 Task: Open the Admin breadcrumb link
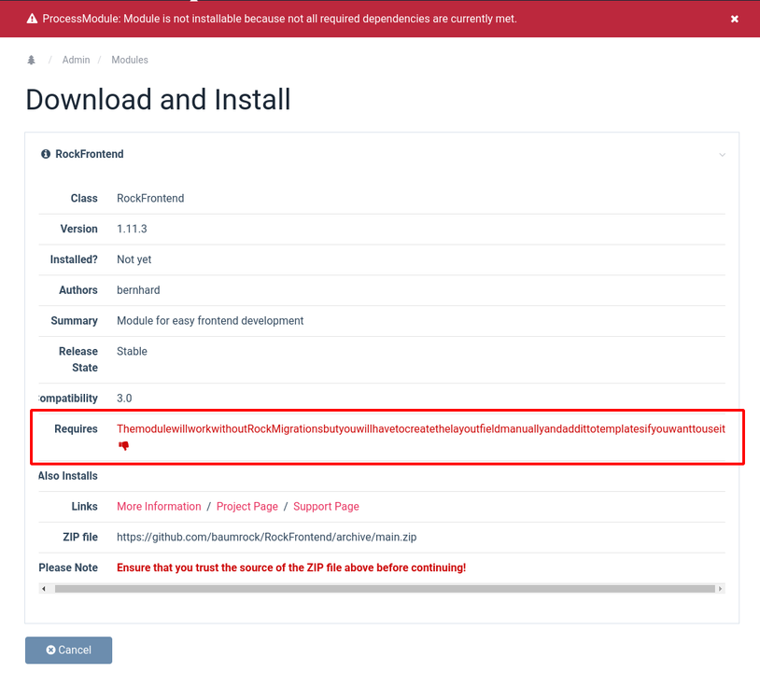tap(76, 60)
